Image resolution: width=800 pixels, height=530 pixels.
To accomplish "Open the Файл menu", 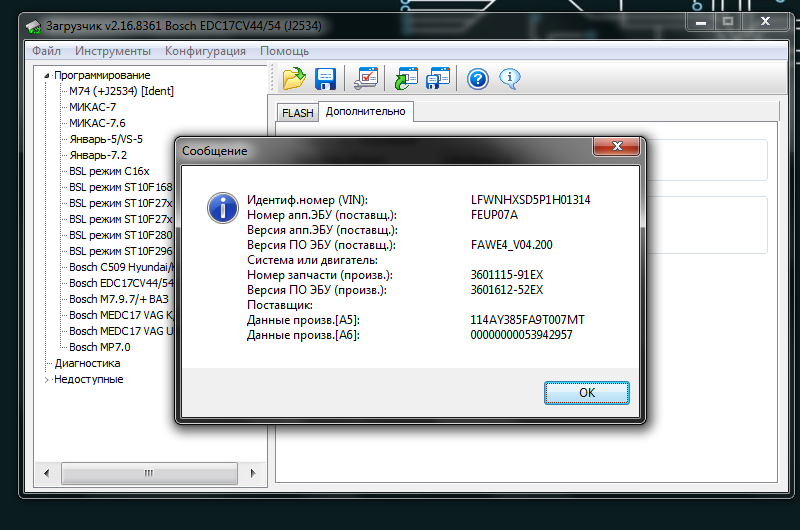I will coord(46,51).
